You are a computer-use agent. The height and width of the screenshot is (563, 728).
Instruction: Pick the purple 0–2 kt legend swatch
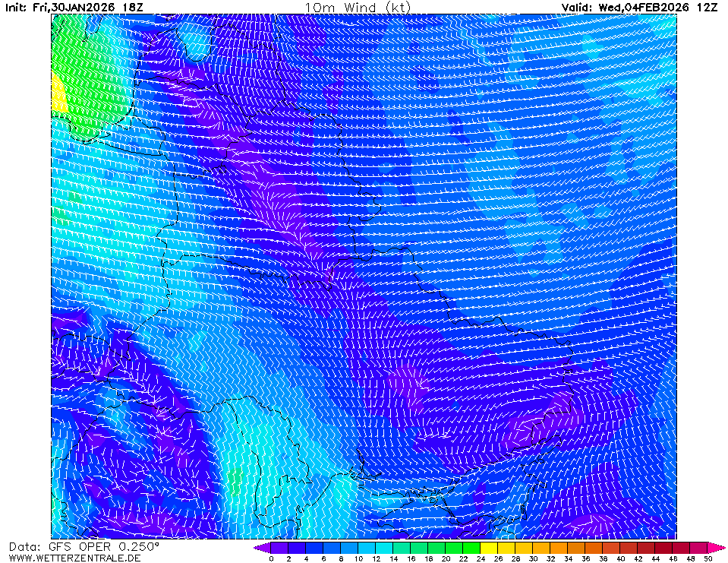(279, 547)
